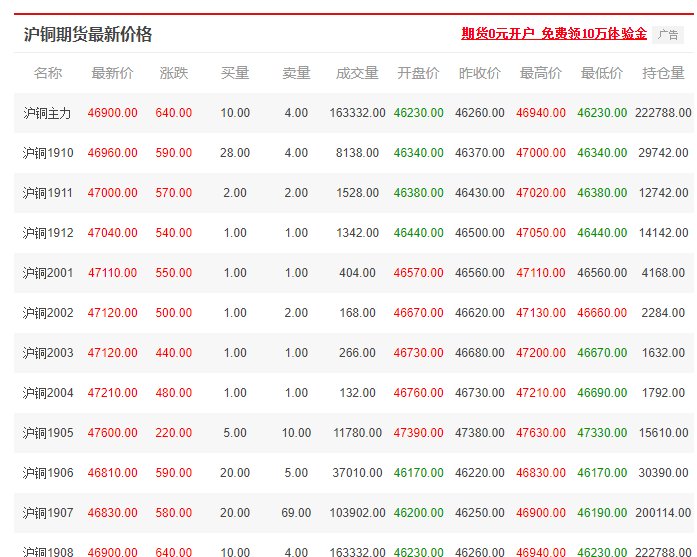The image size is (697, 557).
Task: Click volume 11780.00 for 沪铜1905
Action: point(357,433)
